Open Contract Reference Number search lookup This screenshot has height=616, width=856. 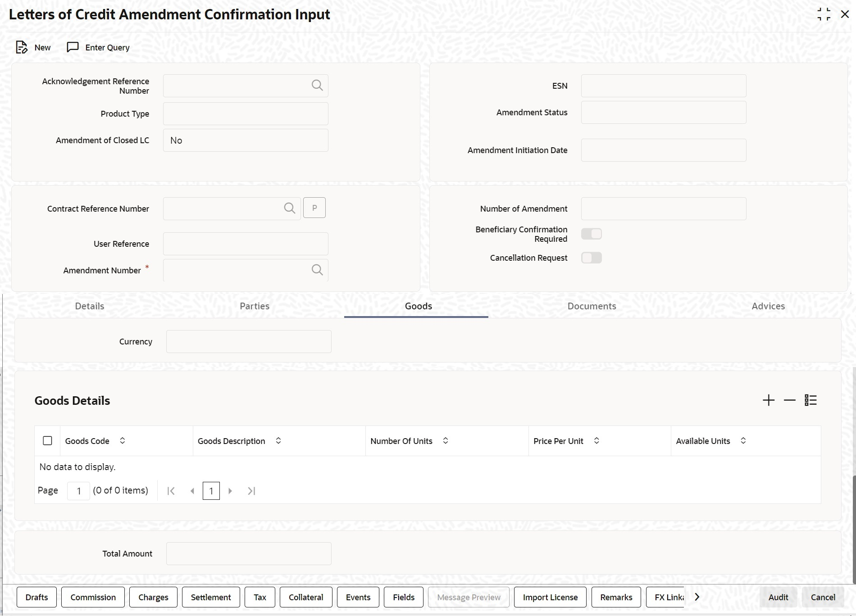pyautogui.click(x=290, y=208)
